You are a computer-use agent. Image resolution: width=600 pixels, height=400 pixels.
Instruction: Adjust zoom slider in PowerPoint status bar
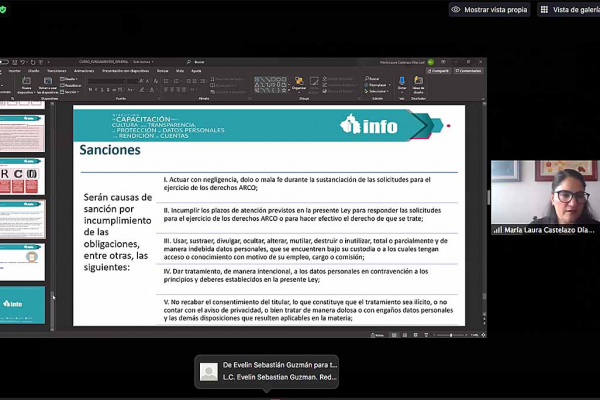(451, 335)
